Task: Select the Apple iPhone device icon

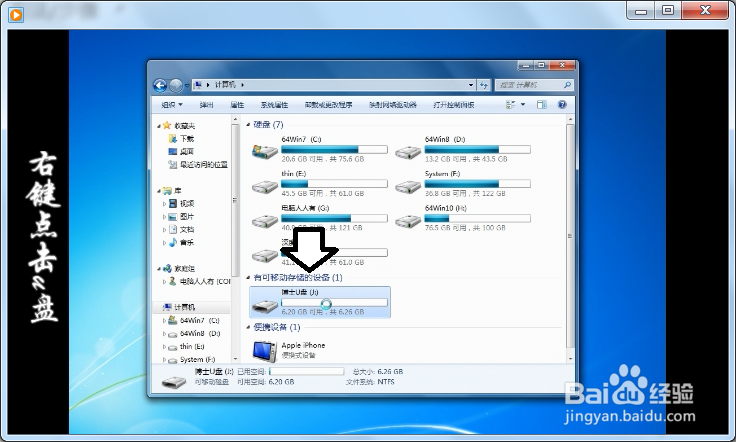Action: [265, 351]
